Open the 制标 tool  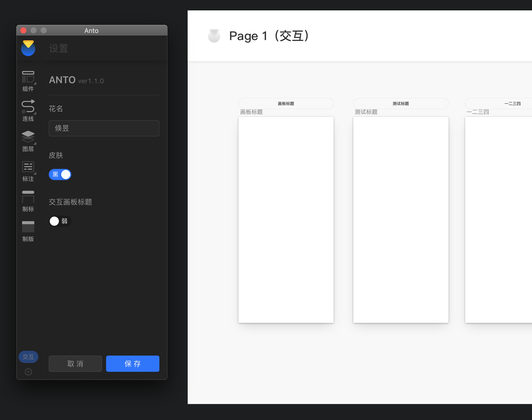pos(28,201)
